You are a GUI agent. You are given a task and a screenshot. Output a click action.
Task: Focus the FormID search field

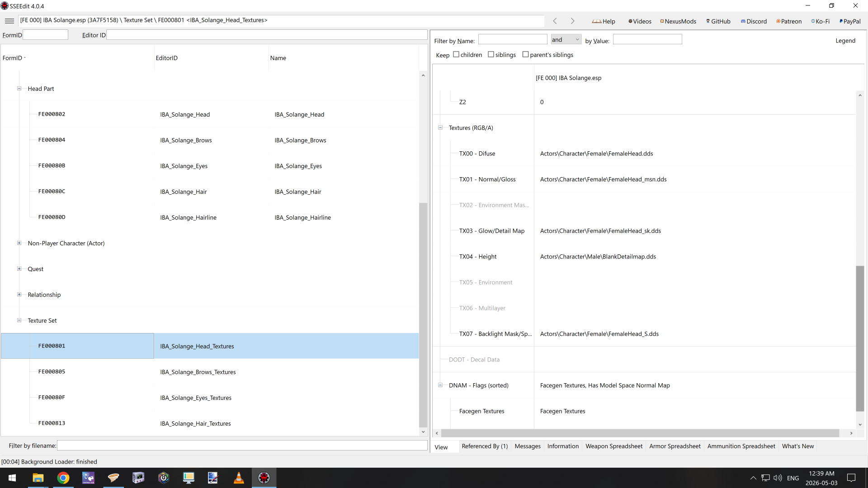click(45, 35)
